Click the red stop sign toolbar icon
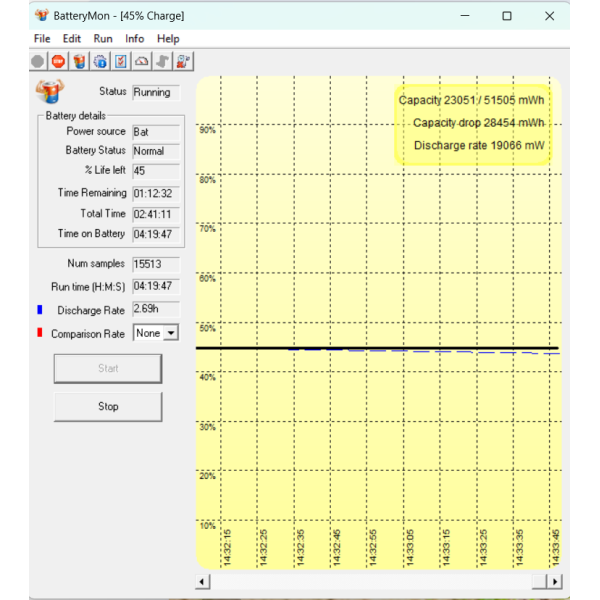Viewport: 600px width, 600px height. 58,61
